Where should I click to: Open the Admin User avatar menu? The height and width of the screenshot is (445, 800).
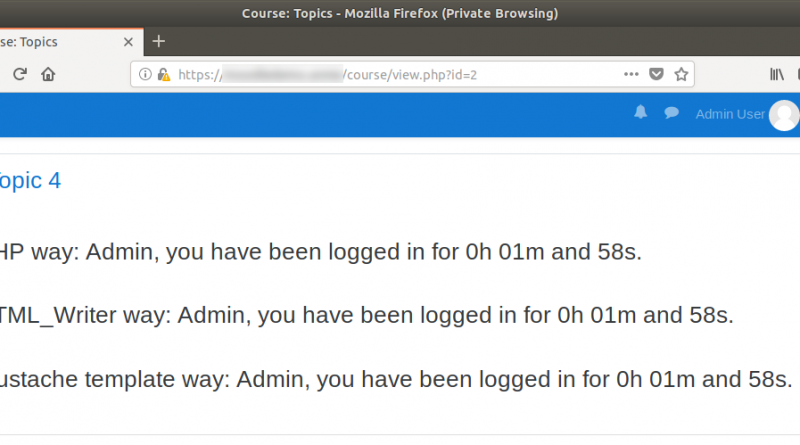coord(784,115)
